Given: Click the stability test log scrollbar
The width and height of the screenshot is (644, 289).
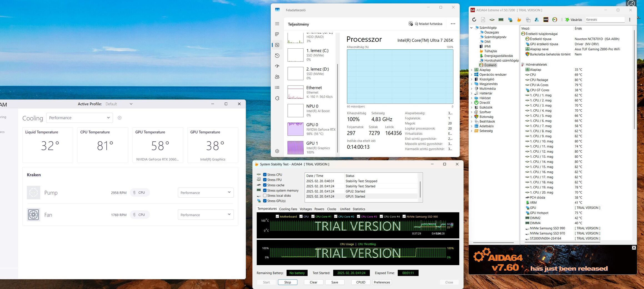Looking at the screenshot, I should point(420,189).
